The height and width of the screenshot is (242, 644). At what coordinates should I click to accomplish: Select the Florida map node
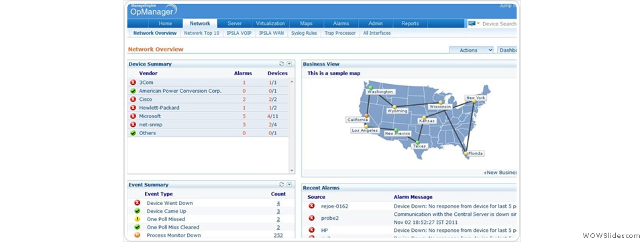(466, 153)
